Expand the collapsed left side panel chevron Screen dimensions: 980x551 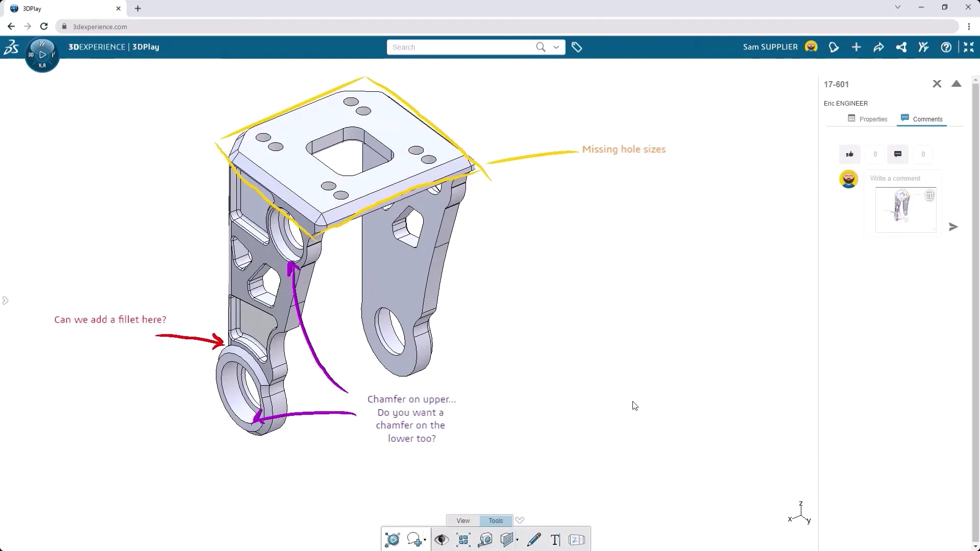[x=6, y=300]
